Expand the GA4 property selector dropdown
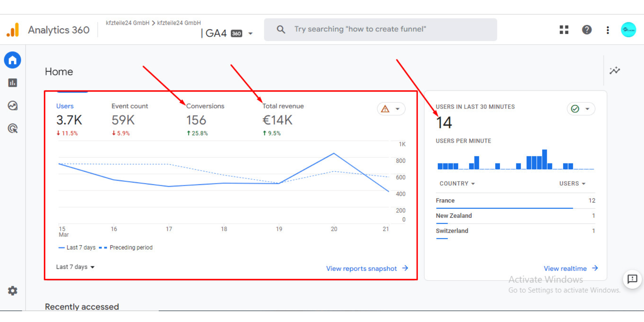The image size is (644, 322). click(x=250, y=34)
